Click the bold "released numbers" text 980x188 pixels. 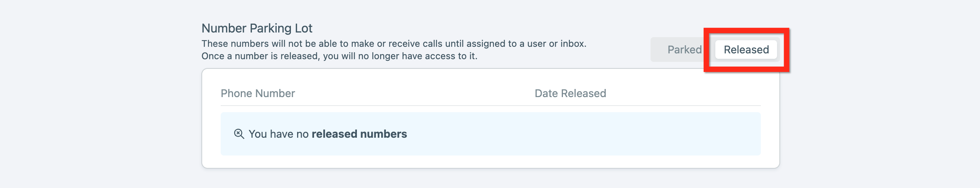[359, 134]
